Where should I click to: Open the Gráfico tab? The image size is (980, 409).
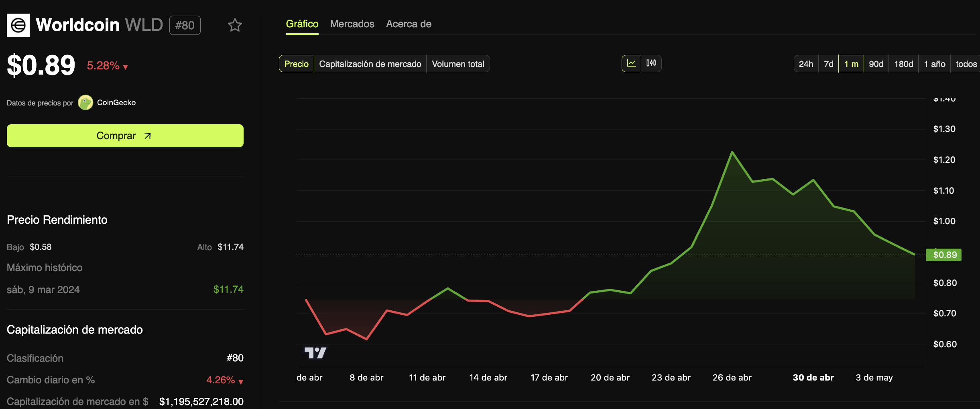click(302, 24)
